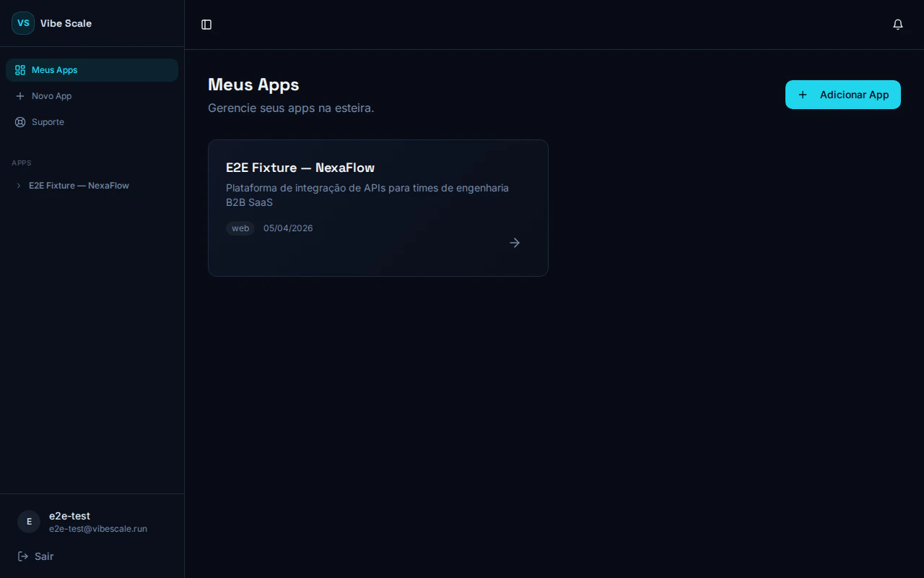This screenshot has width=924, height=578.
Task: Open the Meus Apps grid icon
Action: (19, 69)
